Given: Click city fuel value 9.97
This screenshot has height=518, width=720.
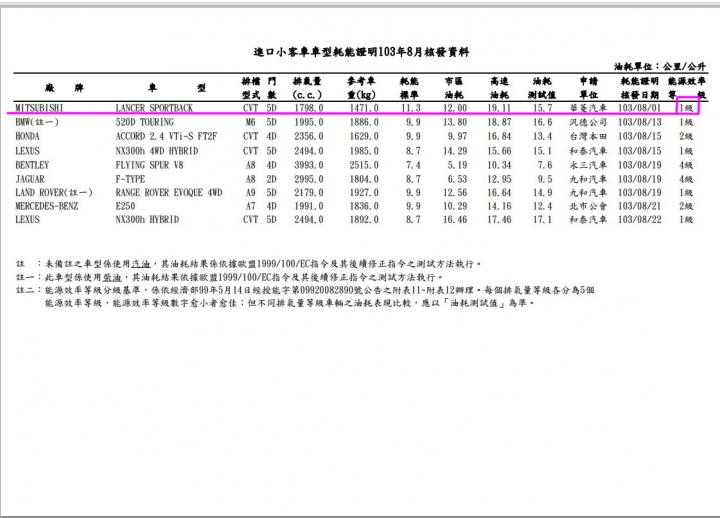Looking at the screenshot, I should pyautogui.click(x=457, y=136).
